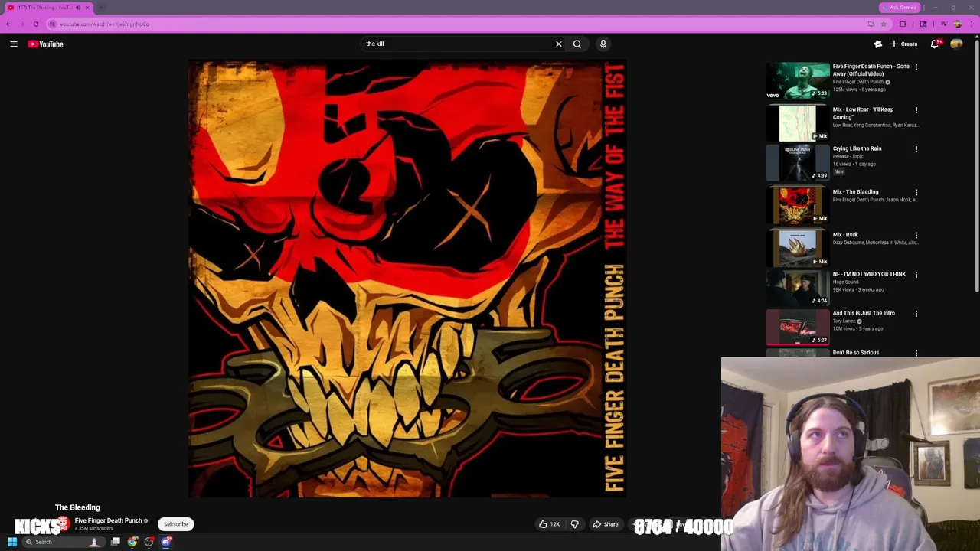The height and width of the screenshot is (551, 980).
Task: Open options for Gone Away video
Action: (916, 67)
